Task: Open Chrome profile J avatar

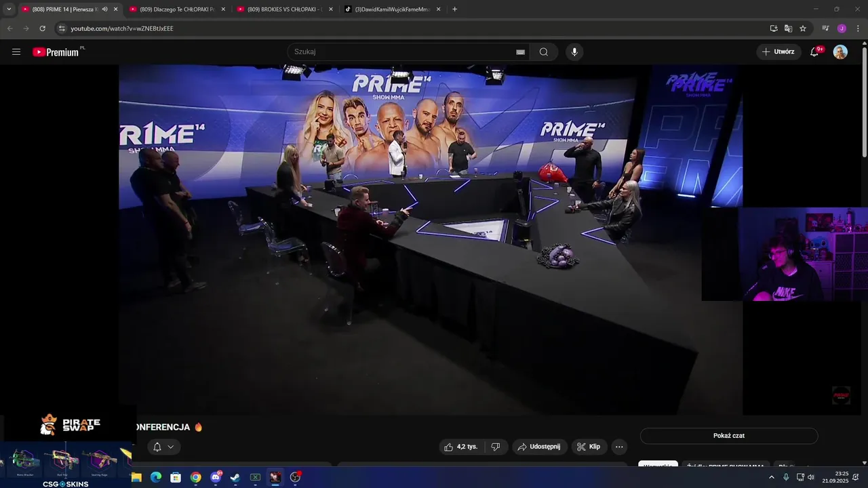Action: click(842, 28)
